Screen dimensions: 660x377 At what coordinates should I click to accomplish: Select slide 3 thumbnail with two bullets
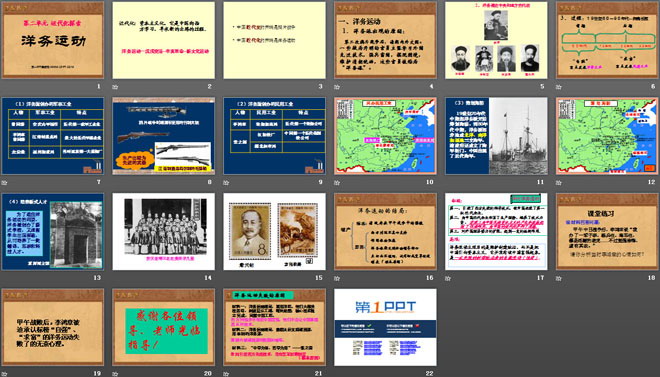point(274,40)
